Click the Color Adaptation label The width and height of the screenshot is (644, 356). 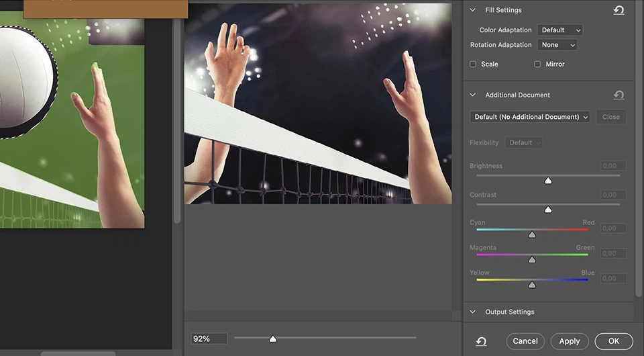coord(505,30)
